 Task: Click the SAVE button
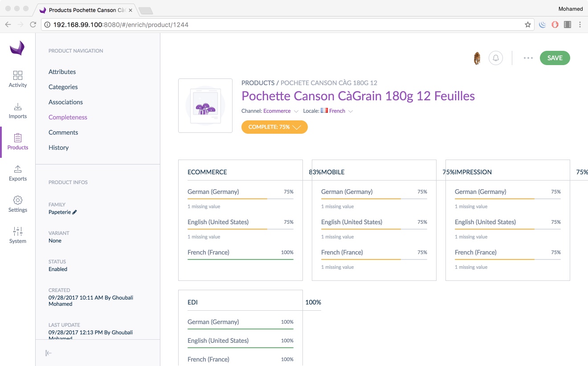555,58
